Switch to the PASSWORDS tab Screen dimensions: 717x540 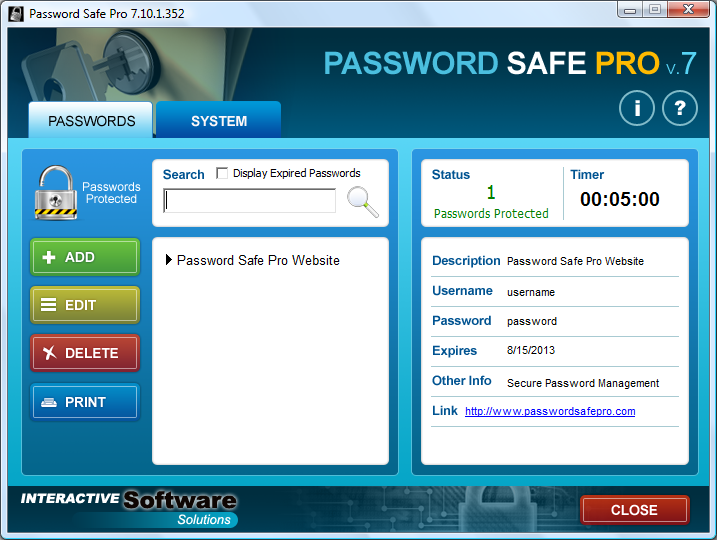(91, 120)
